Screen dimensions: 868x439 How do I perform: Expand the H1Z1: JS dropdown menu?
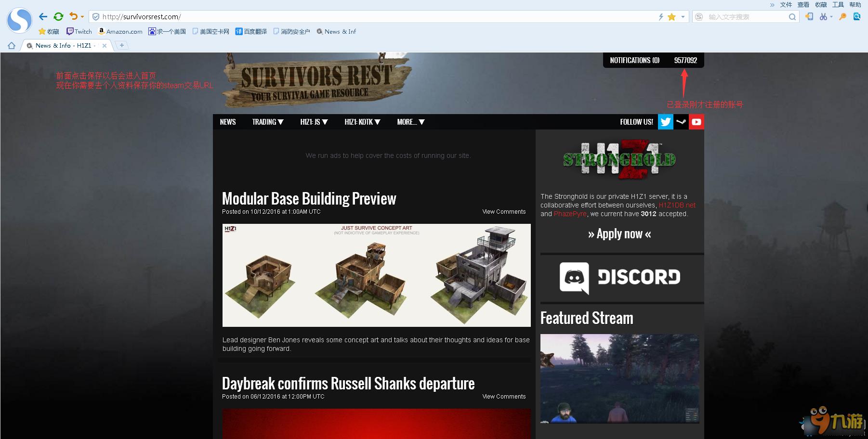click(314, 122)
